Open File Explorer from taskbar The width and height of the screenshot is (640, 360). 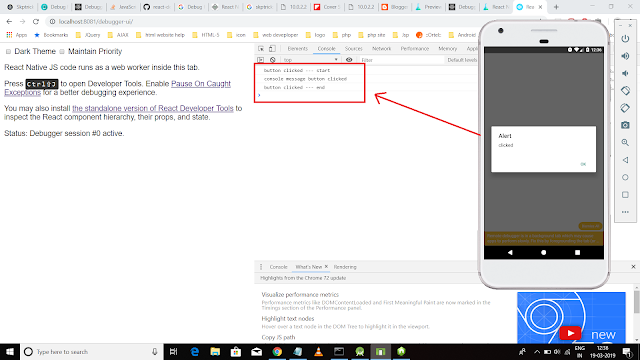(215, 351)
